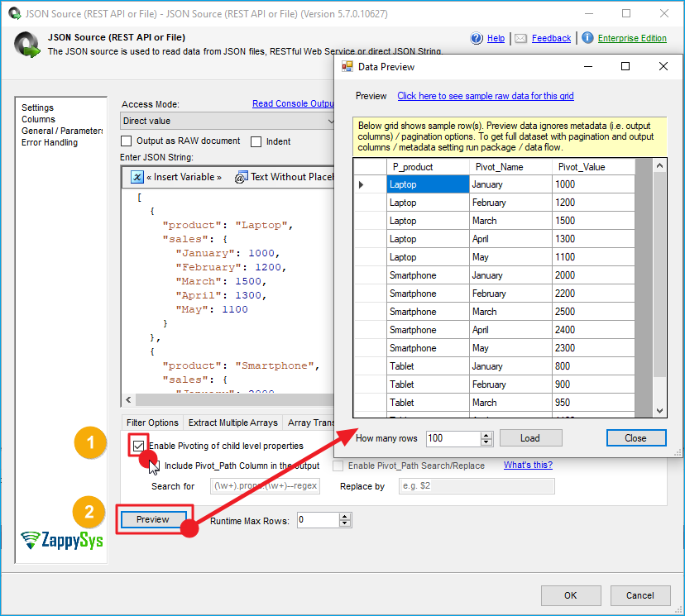Select the cell with value 950

[x=593, y=403]
